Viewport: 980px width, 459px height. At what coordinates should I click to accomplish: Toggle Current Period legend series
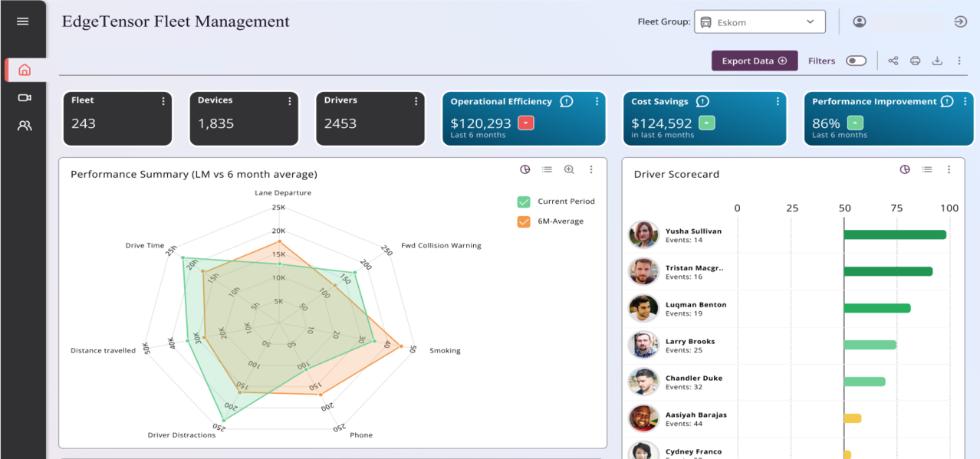pos(525,202)
